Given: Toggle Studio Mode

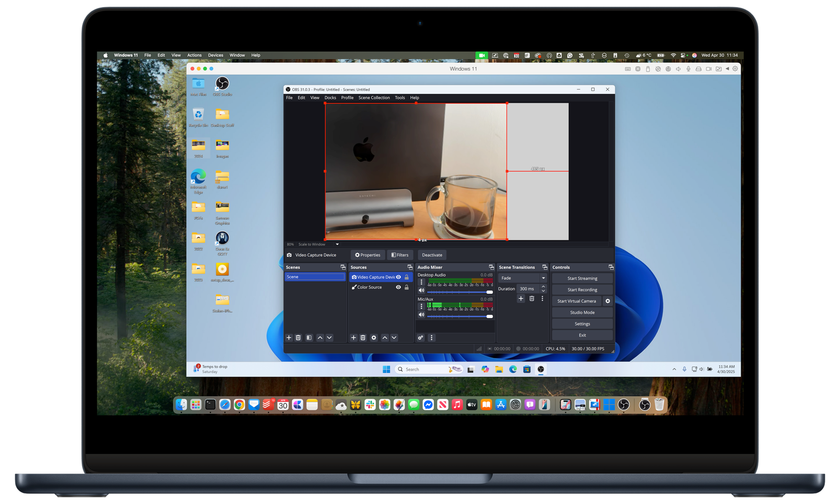Looking at the screenshot, I should 582,312.
